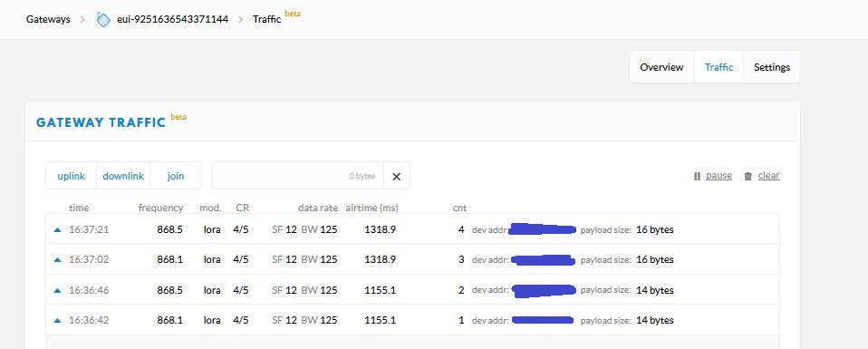868x349 pixels.
Task: Toggle the uplink filter
Action: tap(72, 176)
